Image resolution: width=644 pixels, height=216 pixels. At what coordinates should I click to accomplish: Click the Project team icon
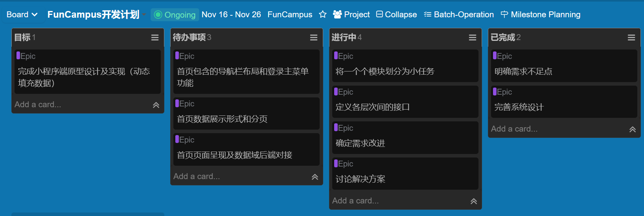337,15
